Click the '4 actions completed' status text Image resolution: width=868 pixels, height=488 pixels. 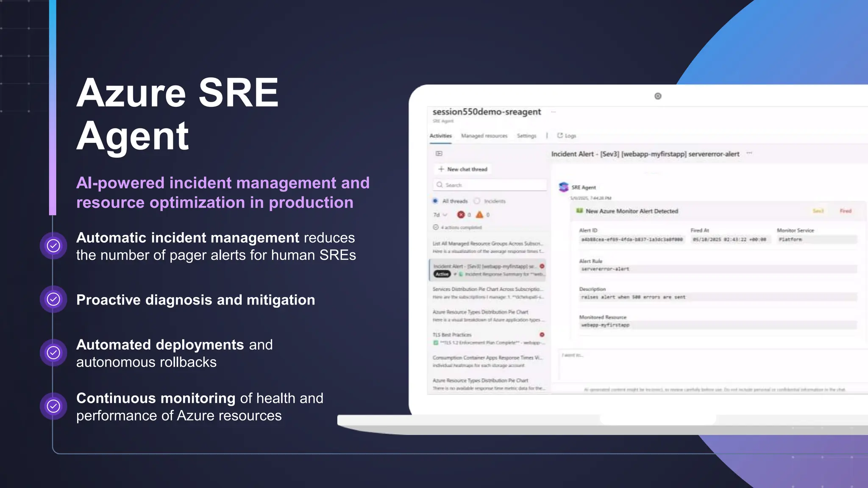[461, 227]
